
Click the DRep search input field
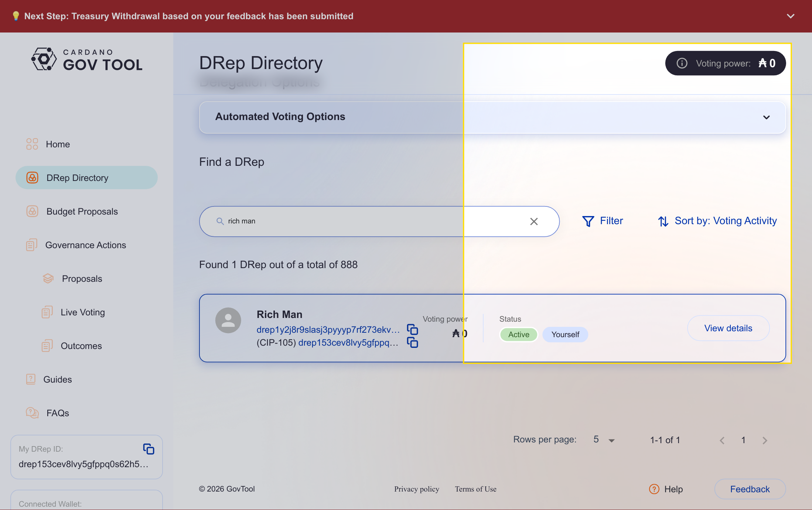369,221
